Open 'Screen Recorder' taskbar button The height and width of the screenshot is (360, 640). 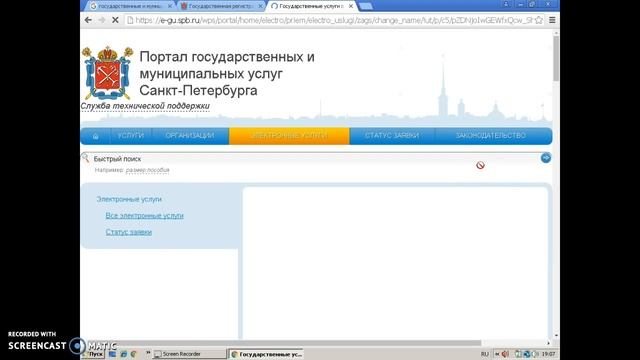click(x=189, y=354)
